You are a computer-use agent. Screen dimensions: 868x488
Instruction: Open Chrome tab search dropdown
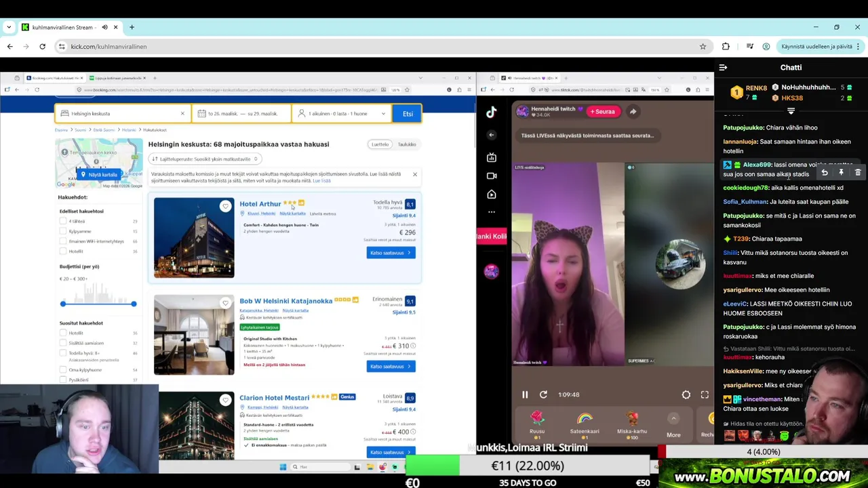tap(9, 27)
